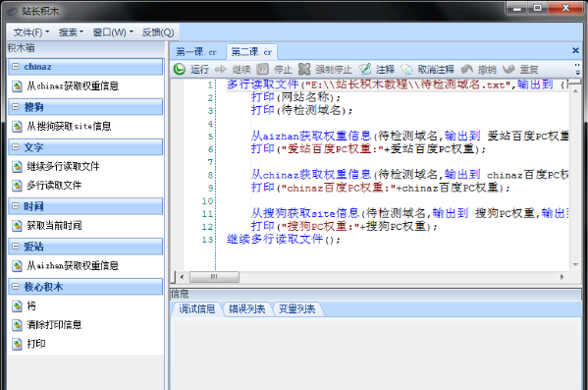The height and width of the screenshot is (390, 588).
Task: Click the editor vertical scroll up arrow
Action: coord(575,90)
